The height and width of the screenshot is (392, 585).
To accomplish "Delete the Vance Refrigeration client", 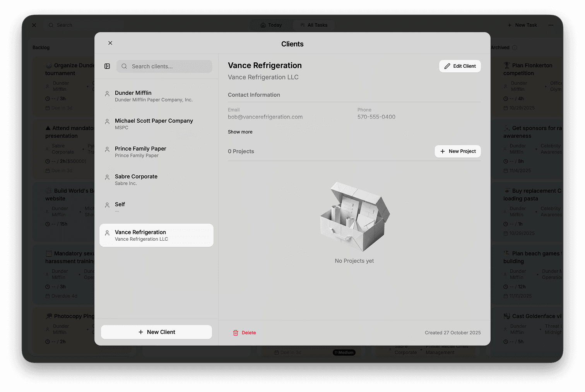I will pos(245,332).
